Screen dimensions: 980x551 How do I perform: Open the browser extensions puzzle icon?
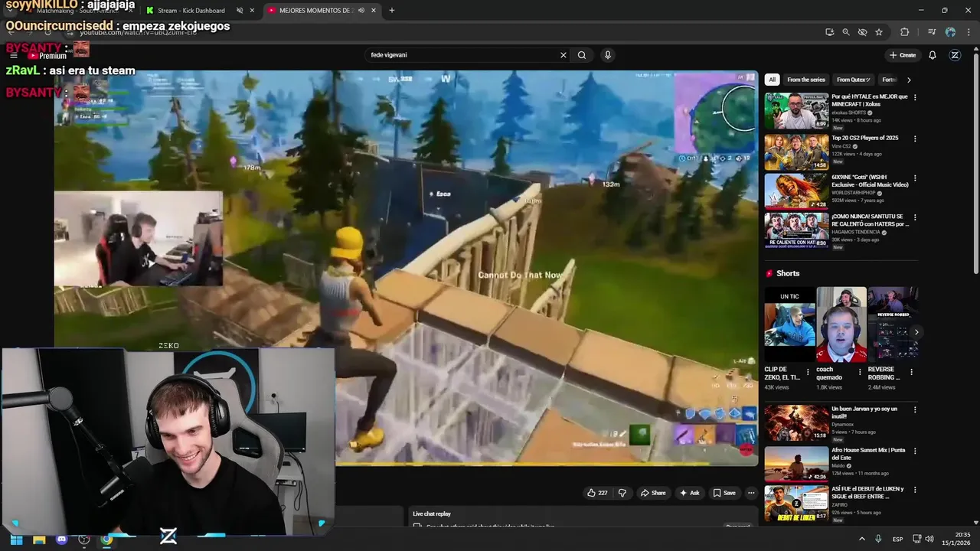905,32
